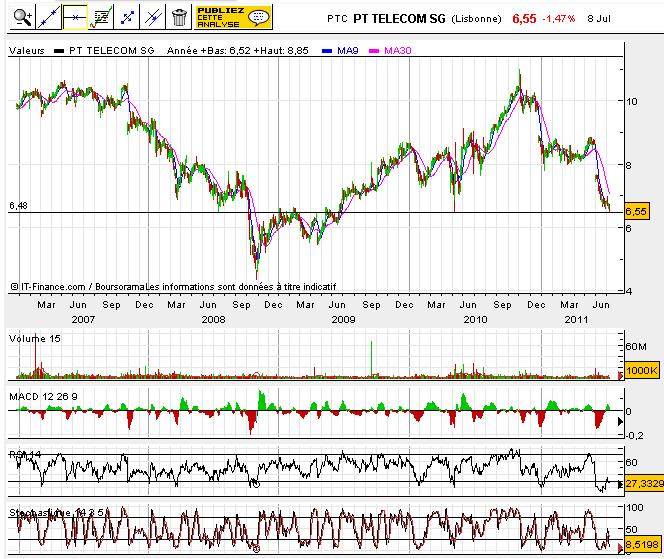The height and width of the screenshot is (559, 664).
Task: Click the 2011 year label
Action: tap(576, 319)
